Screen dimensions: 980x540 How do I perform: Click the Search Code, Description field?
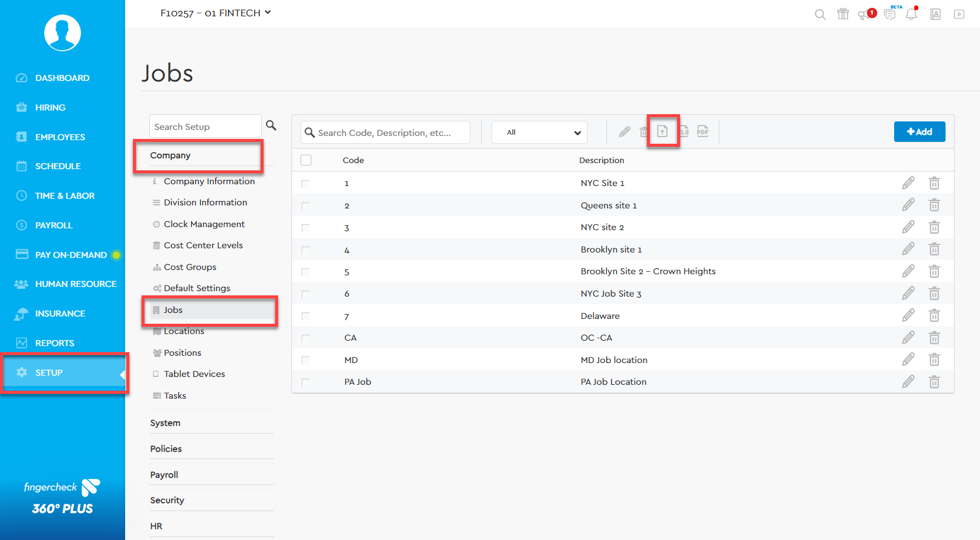[x=385, y=132]
